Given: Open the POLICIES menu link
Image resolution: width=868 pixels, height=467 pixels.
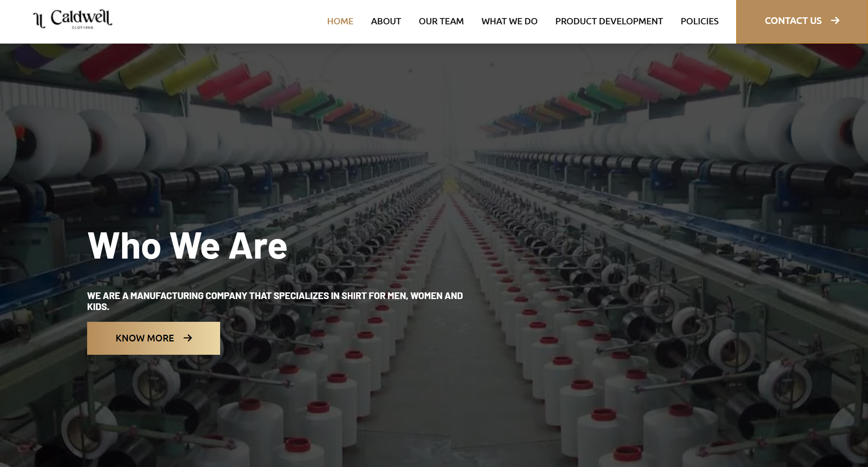Looking at the screenshot, I should click(x=700, y=21).
